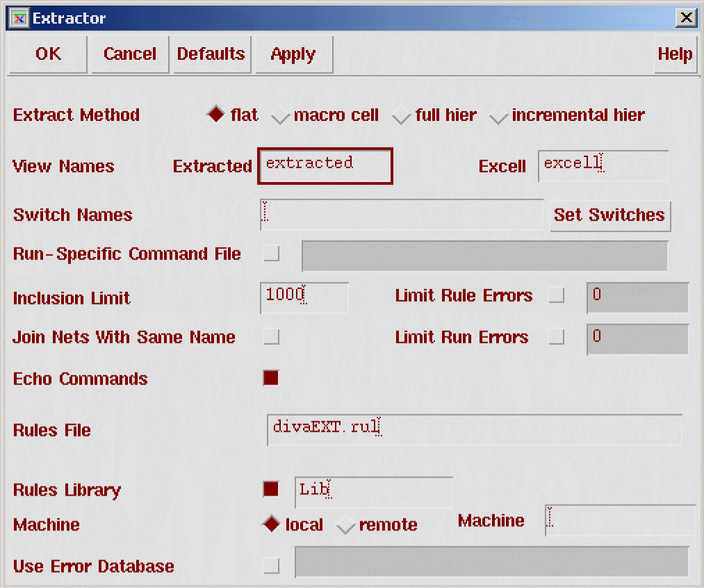Enable Join Nets With Same Name
704x588 pixels.
click(271, 336)
